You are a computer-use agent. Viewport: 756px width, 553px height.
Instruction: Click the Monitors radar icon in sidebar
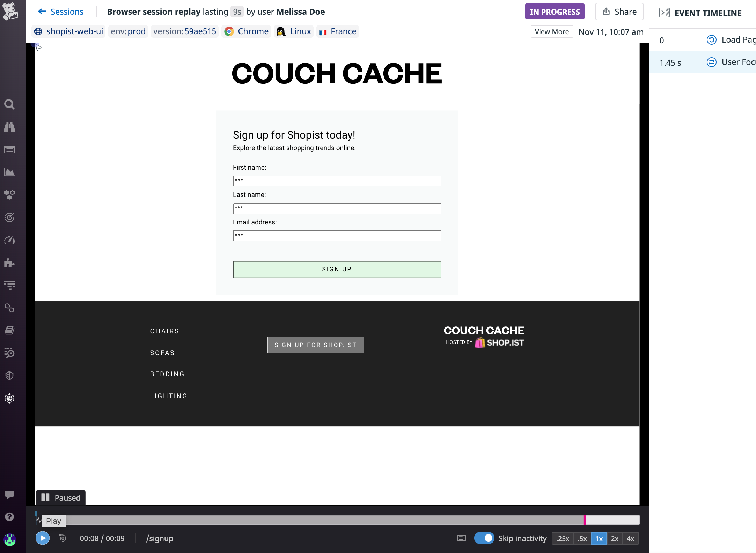pos(9,217)
